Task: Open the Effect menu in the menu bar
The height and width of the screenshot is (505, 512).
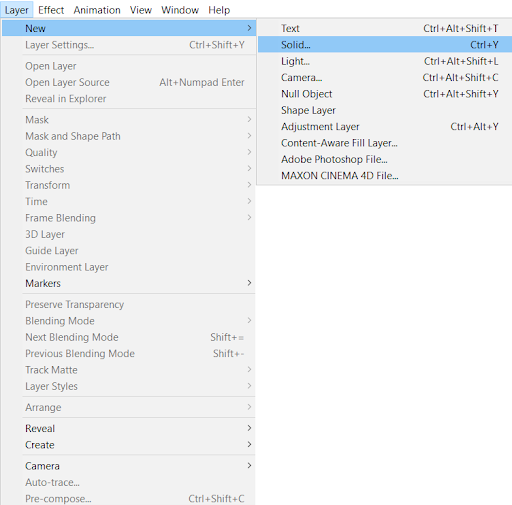Action: pos(51,10)
